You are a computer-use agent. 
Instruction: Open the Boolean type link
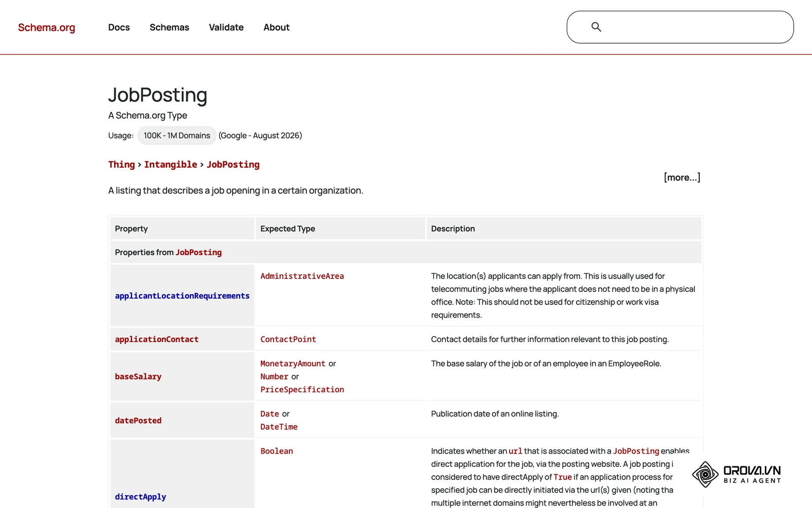tap(277, 451)
